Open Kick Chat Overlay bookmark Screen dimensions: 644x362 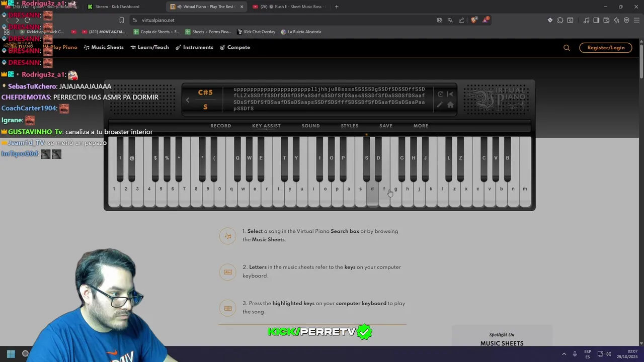pyautogui.click(x=256, y=32)
